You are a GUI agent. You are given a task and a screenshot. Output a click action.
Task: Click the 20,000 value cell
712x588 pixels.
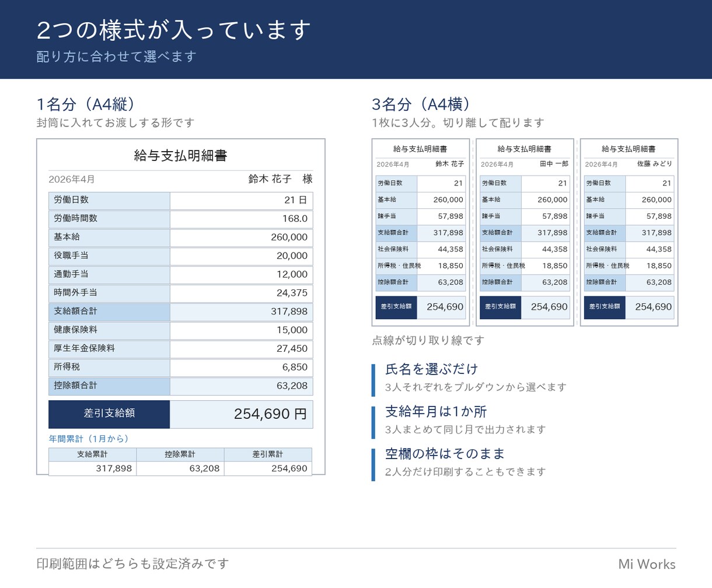[241, 256]
